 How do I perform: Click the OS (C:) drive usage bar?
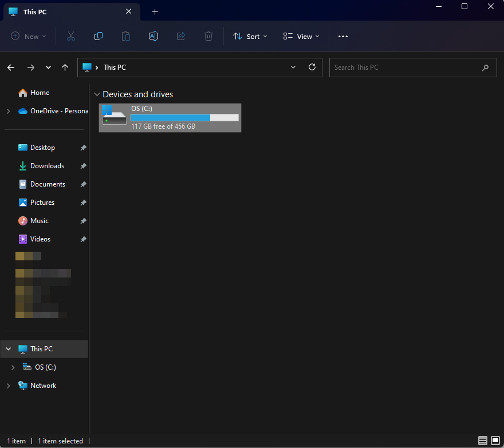[184, 117]
